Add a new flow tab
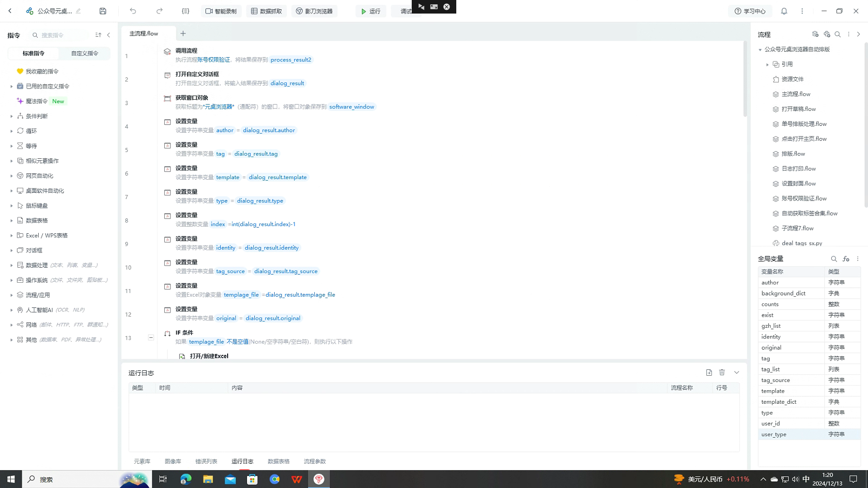The image size is (868, 488). [x=183, y=33]
